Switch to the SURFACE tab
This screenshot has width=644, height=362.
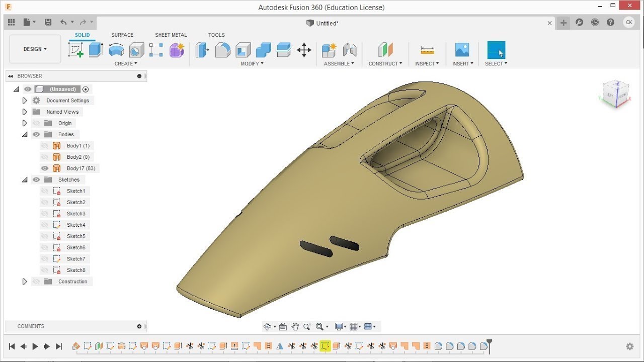122,35
